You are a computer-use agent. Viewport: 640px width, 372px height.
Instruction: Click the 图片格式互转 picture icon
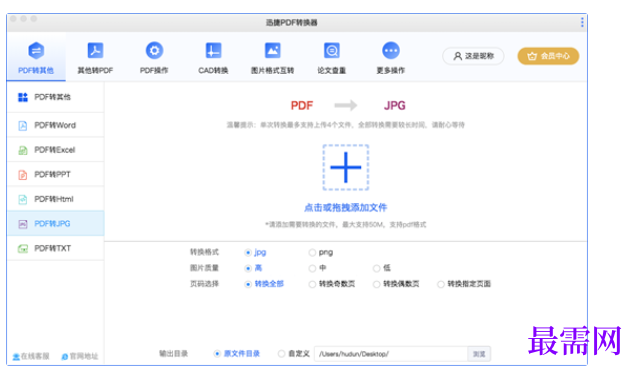273,51
